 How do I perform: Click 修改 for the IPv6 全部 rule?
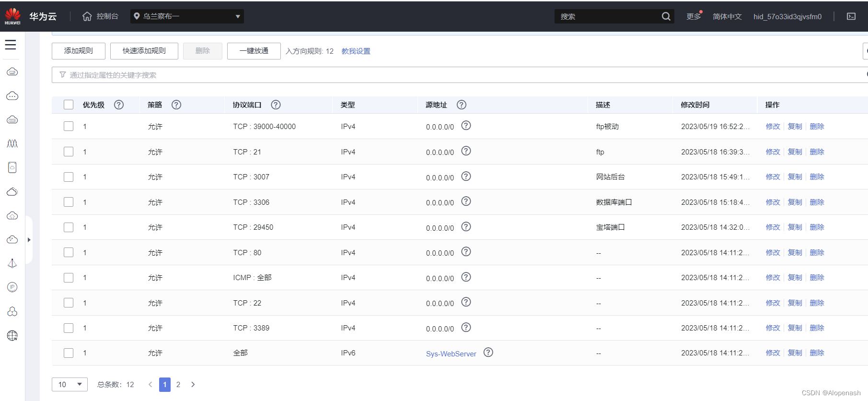(773, 353)
